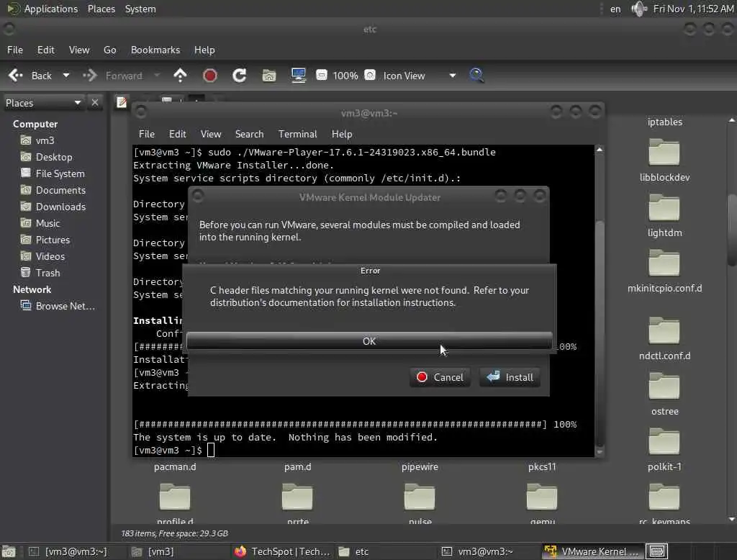Image resolution: width=737 pixels, height=560 pixels.
Task: Select the polkit-1 folder icon
Action: point(664,441)
